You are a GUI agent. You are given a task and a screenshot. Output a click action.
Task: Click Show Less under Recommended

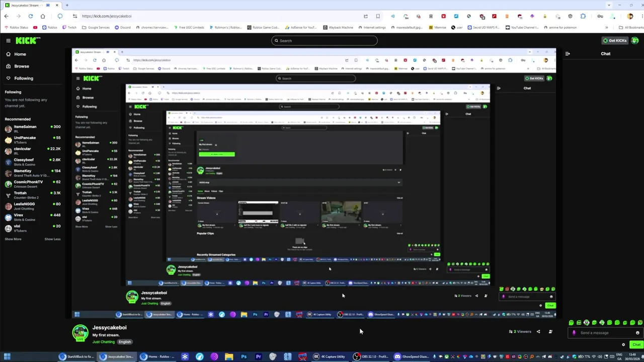[52, 239]
